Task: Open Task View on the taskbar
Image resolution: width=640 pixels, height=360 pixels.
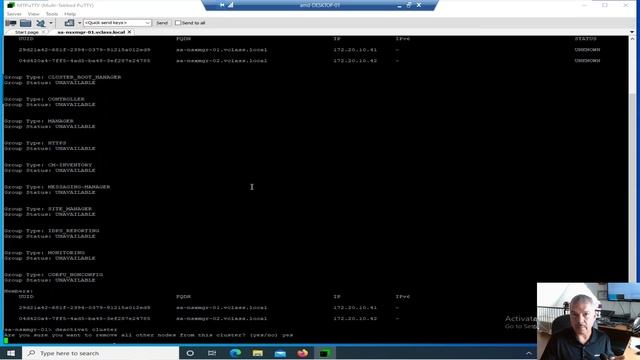Action: pos(212,353)
